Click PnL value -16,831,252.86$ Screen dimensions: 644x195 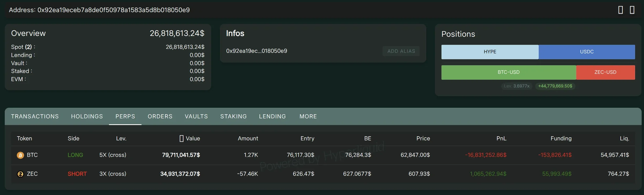486,155
